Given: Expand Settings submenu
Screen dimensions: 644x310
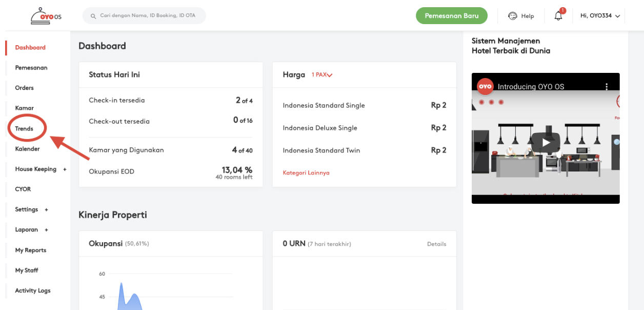Looking at the screenshot, I should coord(46,209).
